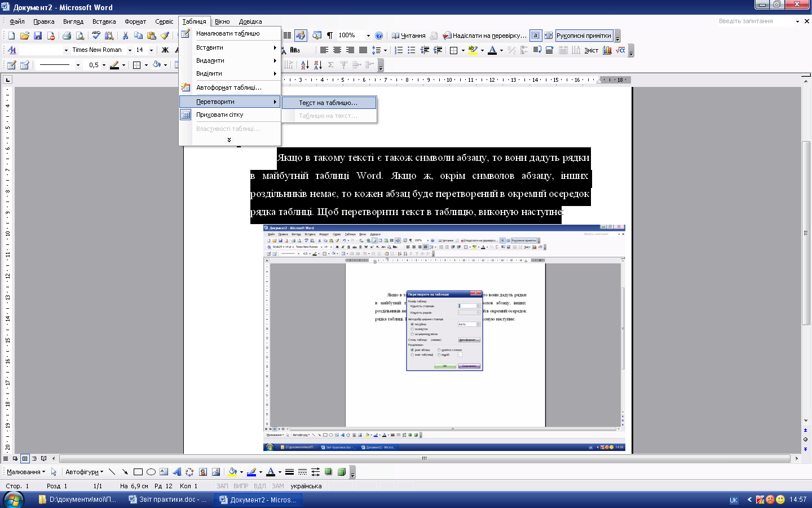Click the Print icon in the toolbar
The width and height of the screenshot is (812, 508).
click(x=67, y=36)
